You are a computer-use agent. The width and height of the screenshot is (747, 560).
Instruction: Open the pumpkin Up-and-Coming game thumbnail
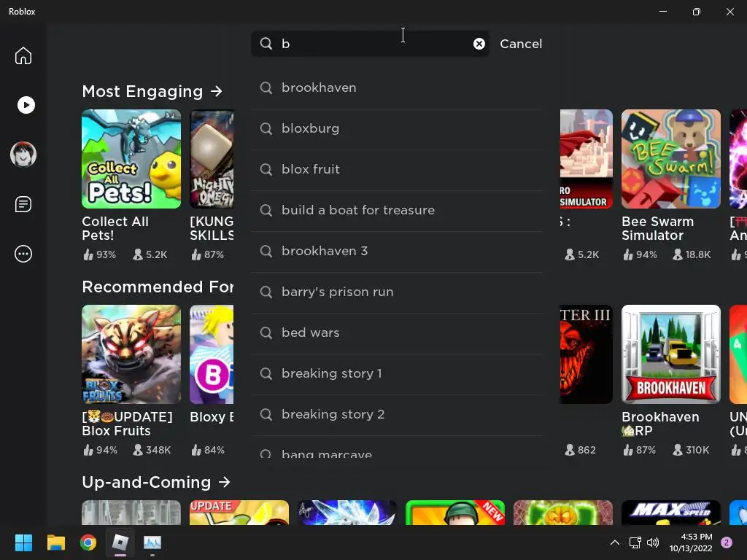(x=563, y=513)
